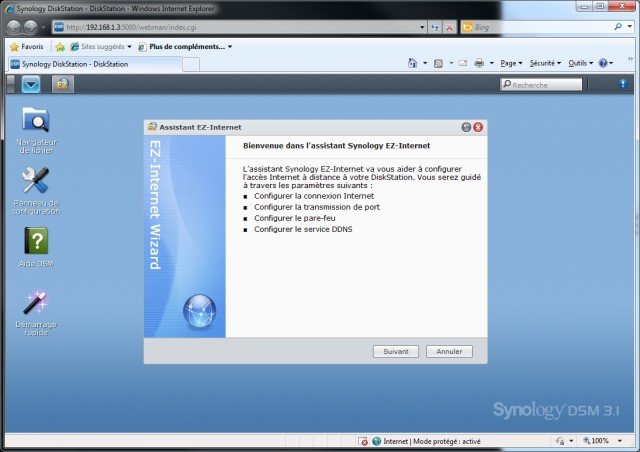Go back with browser Back arrow
The width and height of the screenshot is (640, 452).
coord(14,27)
